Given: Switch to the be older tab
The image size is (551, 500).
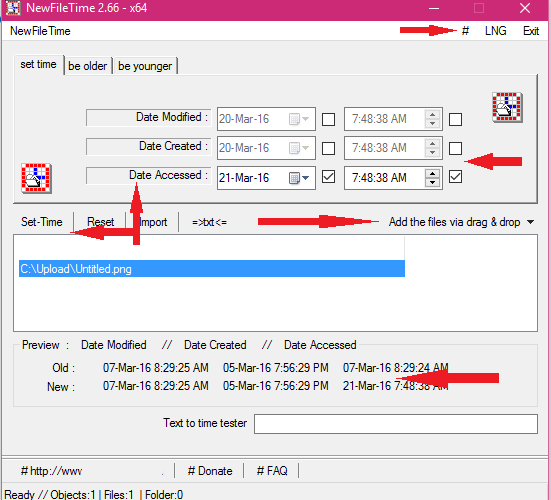Looking at the screenshot, I should point(87,66).
